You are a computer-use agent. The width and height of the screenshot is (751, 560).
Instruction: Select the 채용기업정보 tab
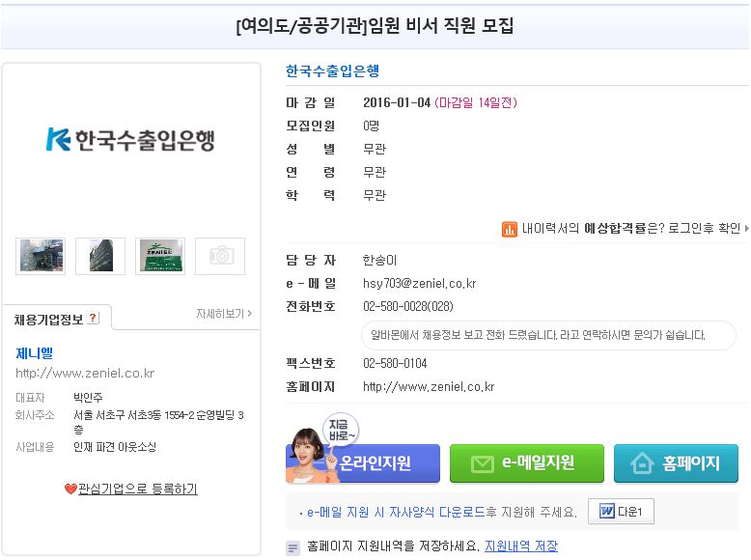click(x=57, y=318)
